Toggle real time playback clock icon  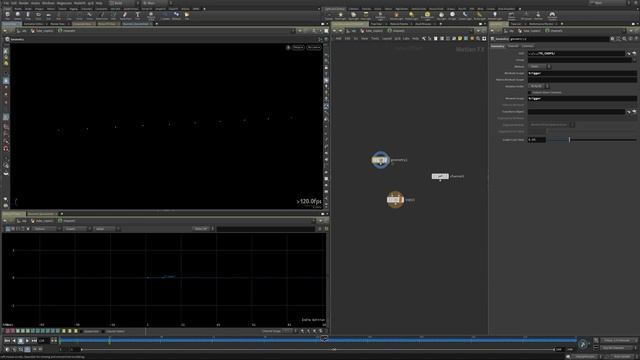coord(7,349)
